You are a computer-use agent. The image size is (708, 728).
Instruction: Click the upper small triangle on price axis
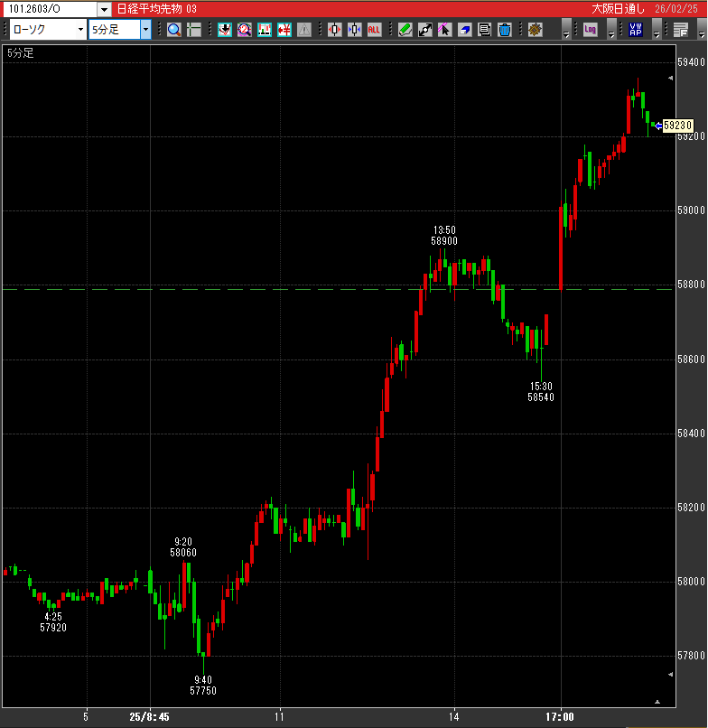click(x=670, y=78)
